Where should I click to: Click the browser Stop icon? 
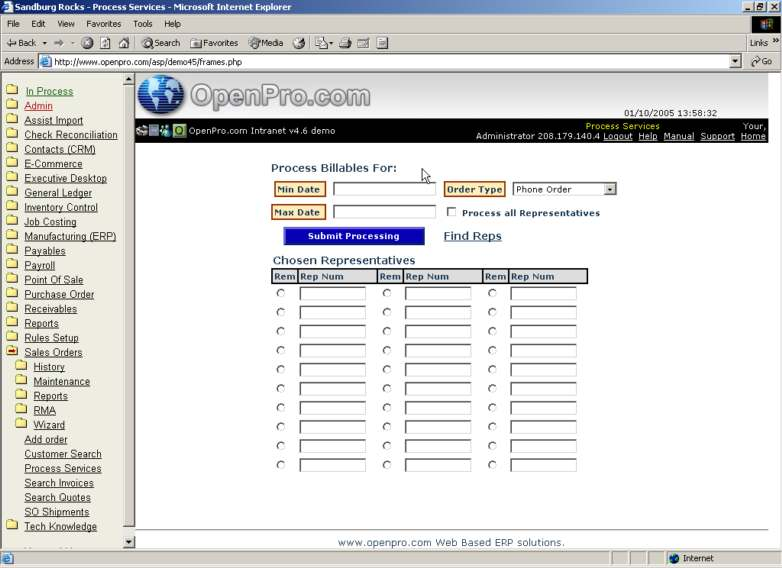(88, 43)
